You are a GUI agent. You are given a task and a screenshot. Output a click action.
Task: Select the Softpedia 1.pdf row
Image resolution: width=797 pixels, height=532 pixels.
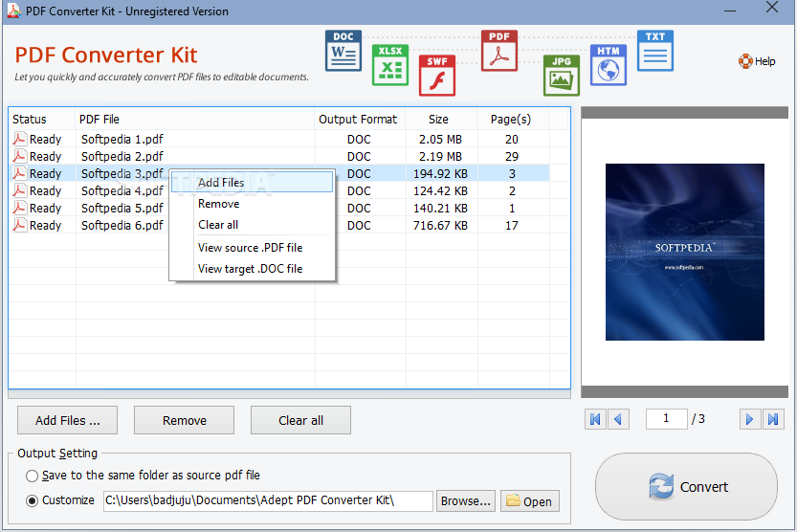coord(279,139)
